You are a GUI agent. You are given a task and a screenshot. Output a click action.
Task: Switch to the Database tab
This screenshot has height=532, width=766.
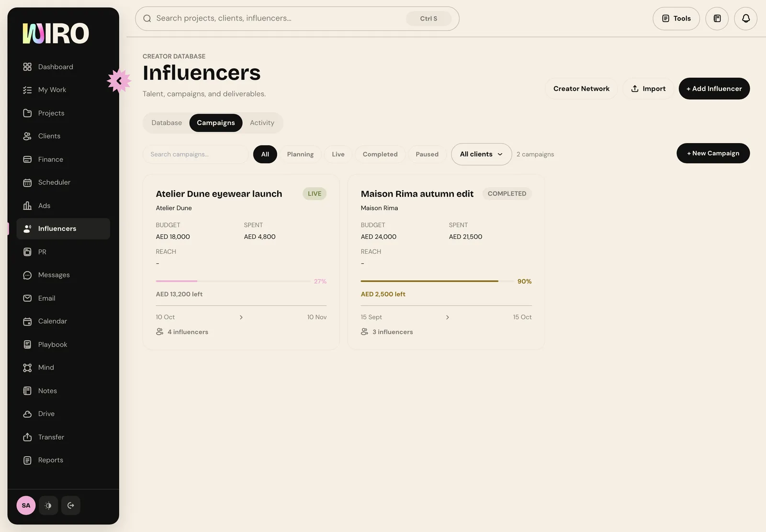tap(167, 123)
